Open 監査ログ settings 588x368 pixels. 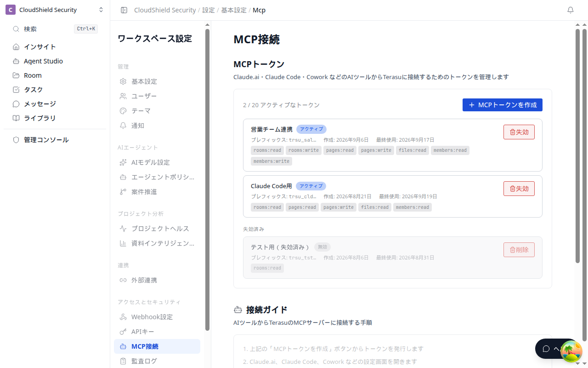[157, 361]
